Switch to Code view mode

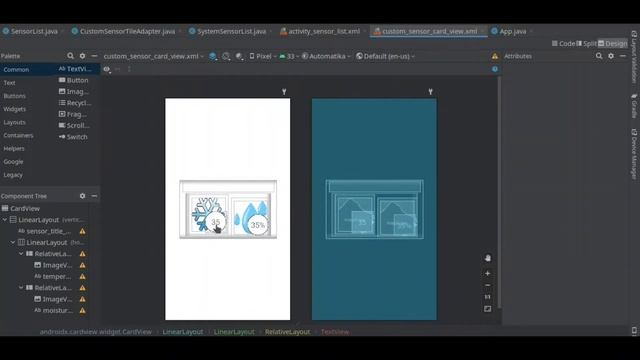[x=563, y=43]
